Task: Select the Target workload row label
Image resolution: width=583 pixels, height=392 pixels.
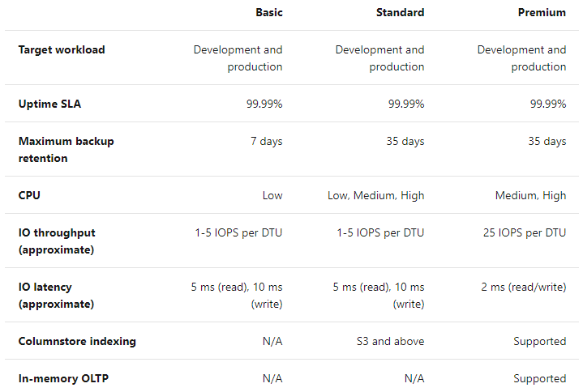Action: tap(62, 49)
